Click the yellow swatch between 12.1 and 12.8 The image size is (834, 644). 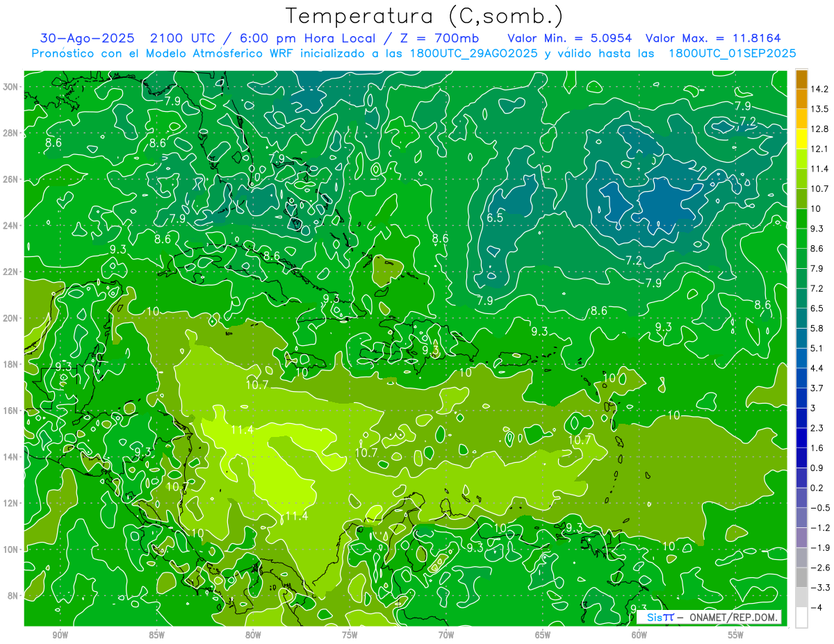click(801, 139)
